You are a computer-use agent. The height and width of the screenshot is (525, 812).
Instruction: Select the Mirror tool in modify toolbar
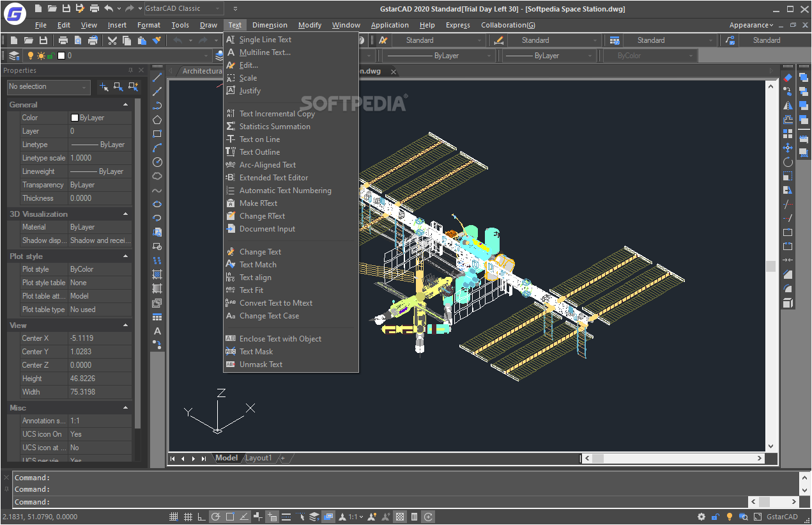coord(788,106)
